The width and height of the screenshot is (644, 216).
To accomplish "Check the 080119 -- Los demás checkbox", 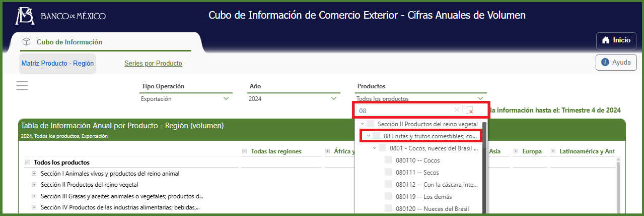I will pyautogui.click(x=388, y=196).
